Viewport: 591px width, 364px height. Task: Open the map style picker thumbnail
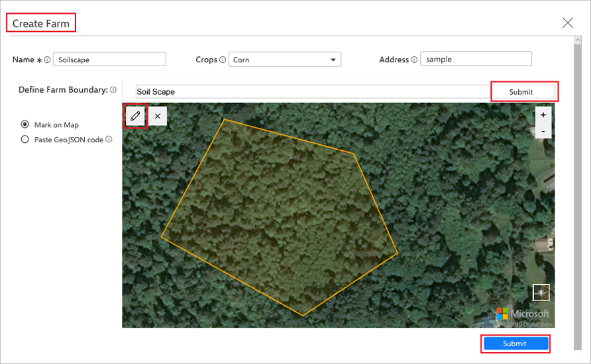[x=541, y=293]
